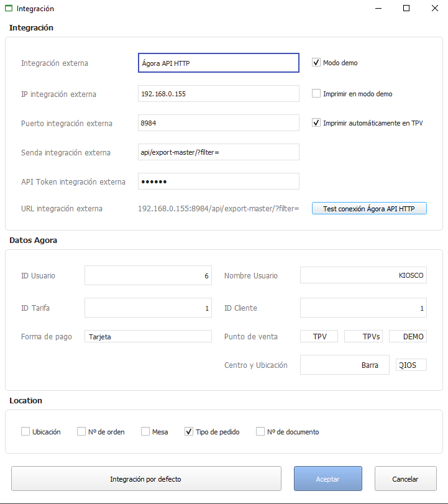Screen dimensions: 448x504
Task: Tick the Nº de orden checkbox
Action: click(81, 431)
